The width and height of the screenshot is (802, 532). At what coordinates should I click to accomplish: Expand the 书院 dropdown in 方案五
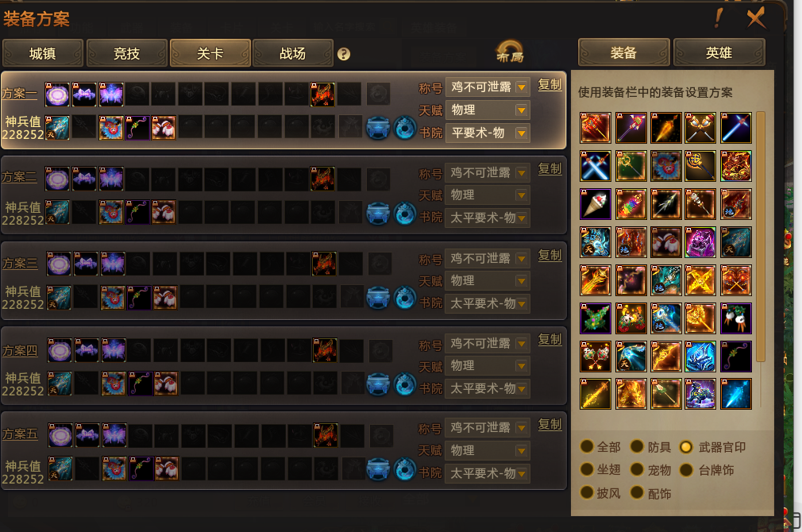(488, 473)
